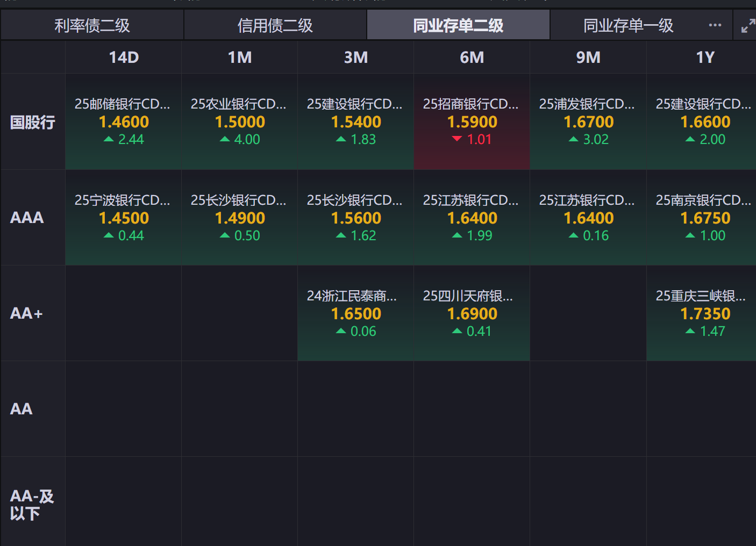Image resolution: width=756 pixels, height=546 pixels.
Task: Click the 9M column header
Action: pos(588,57)
